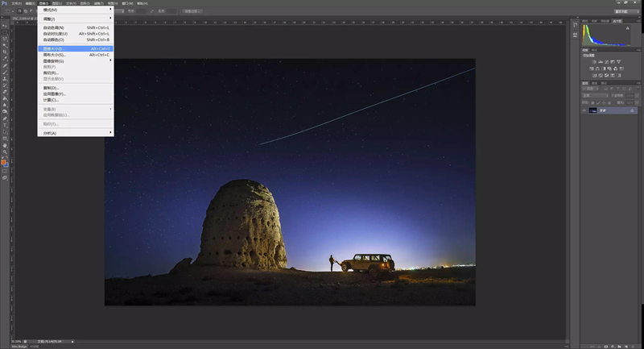Open the layer Fill dropdown arrow
Image resolution: width=644 pixels, height=349 pixels.
(x=637, y=103)
